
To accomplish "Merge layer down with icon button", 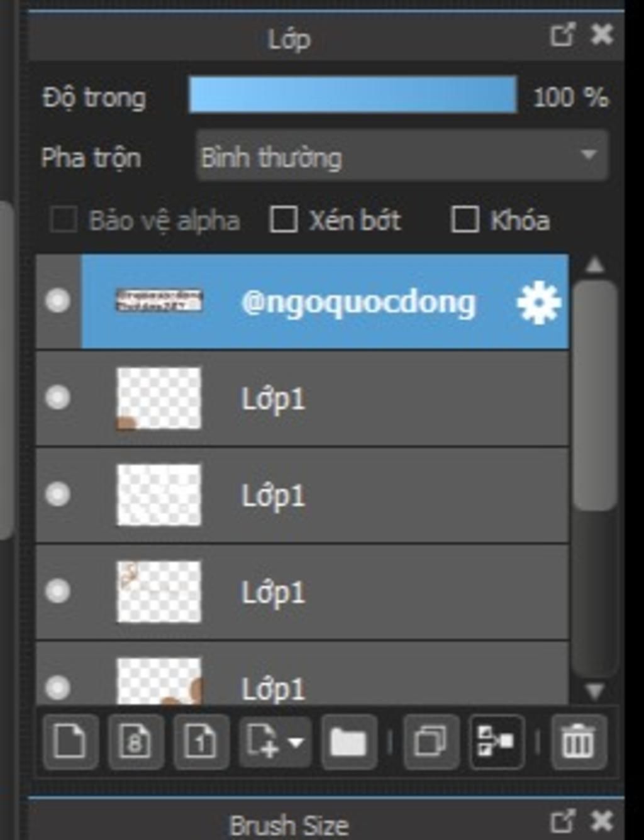I will point(496,742).
